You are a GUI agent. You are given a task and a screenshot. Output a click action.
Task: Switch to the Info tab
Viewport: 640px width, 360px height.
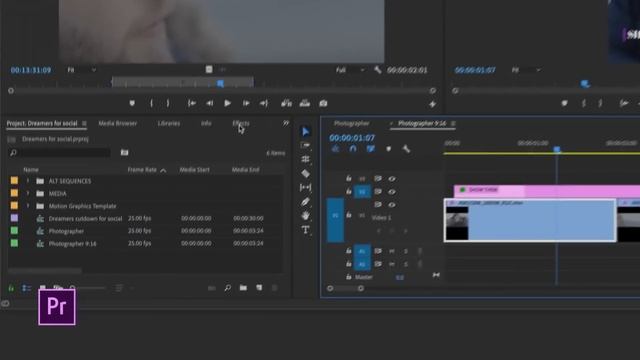(206, 123)
